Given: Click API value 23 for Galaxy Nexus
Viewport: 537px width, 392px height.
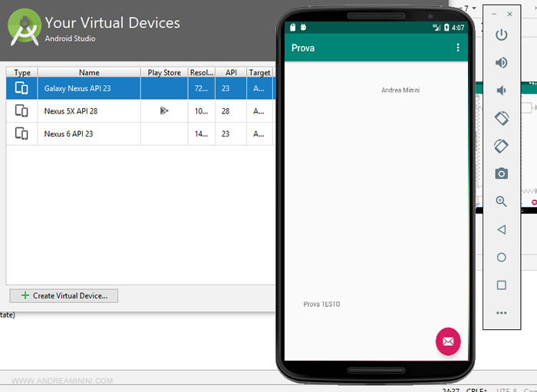Looking at the screenshot, I should coord(226,88).
